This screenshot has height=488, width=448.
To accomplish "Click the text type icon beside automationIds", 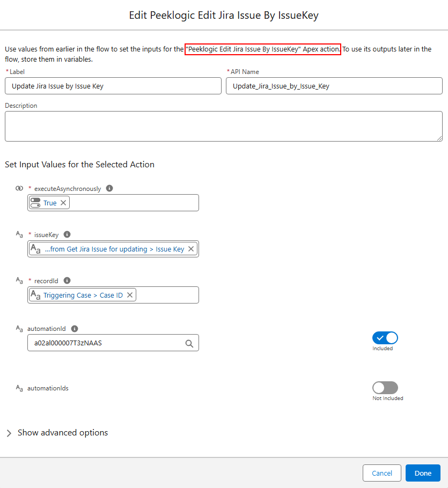I will tap(19, 388).
